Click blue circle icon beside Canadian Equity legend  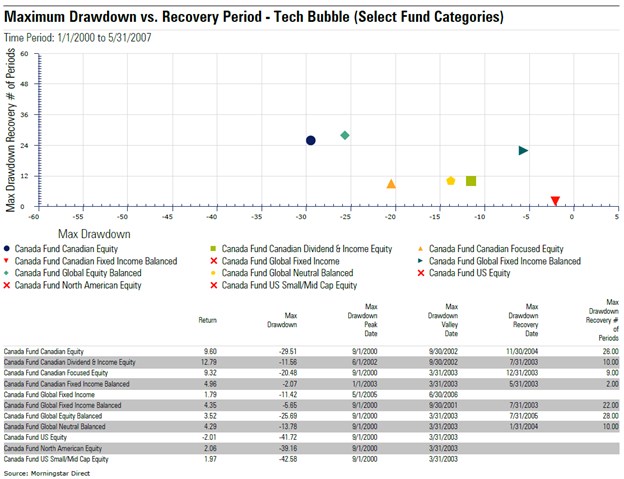[x=9, y=249]
